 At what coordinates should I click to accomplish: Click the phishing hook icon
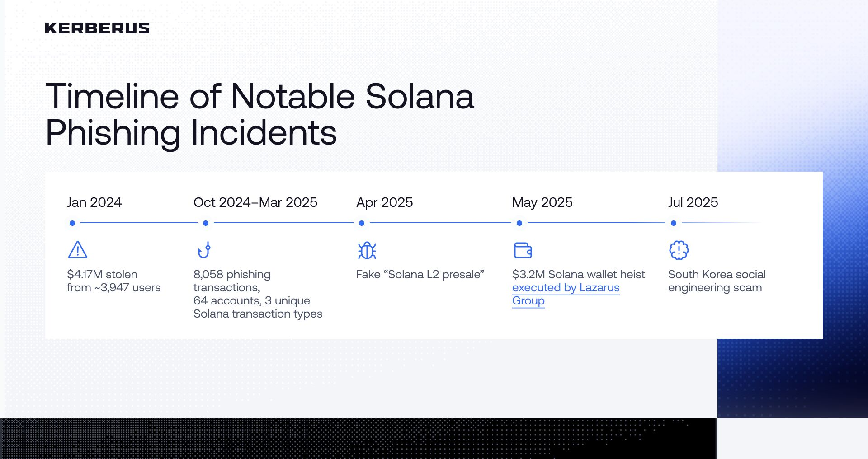tap(204, 250)
